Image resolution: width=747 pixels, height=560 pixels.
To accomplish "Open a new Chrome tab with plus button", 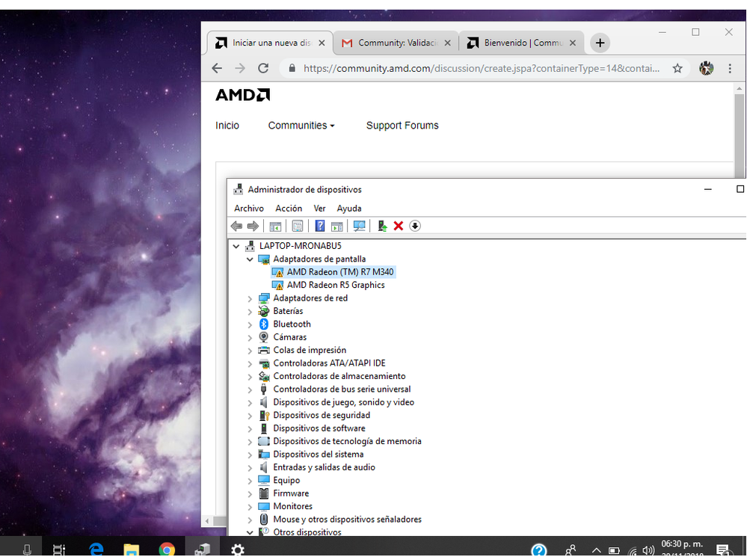I will [600, 43].
